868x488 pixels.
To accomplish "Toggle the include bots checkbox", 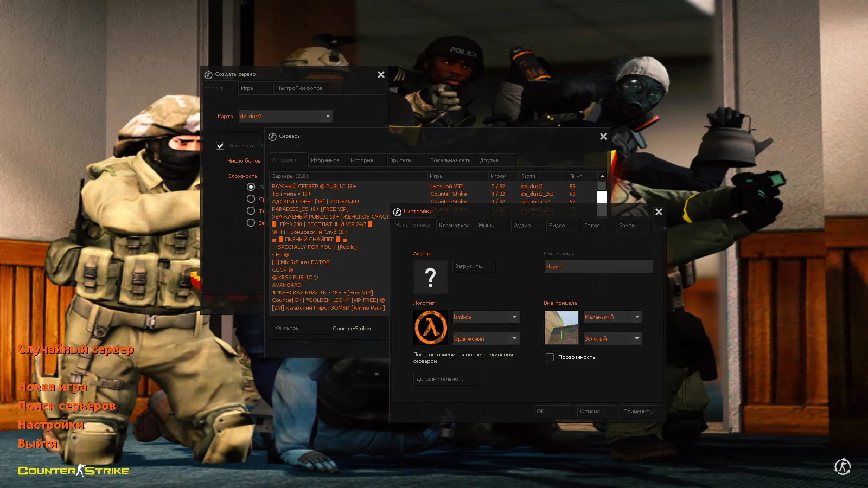I will (x=220, y=146).
